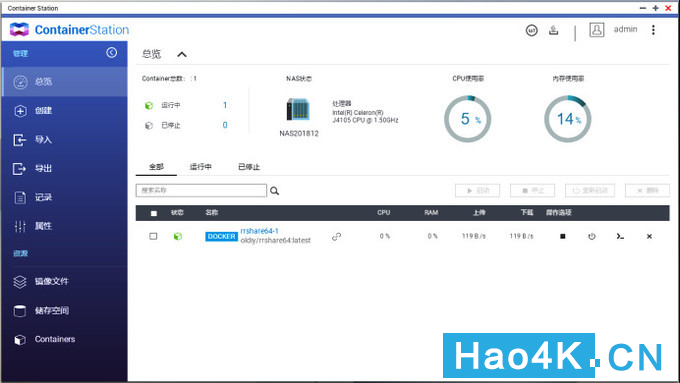This screenshot has height=383, width=680.
Task: Open 镜像文件 (Images) in the sidebar
Action: tap(64, 282)
